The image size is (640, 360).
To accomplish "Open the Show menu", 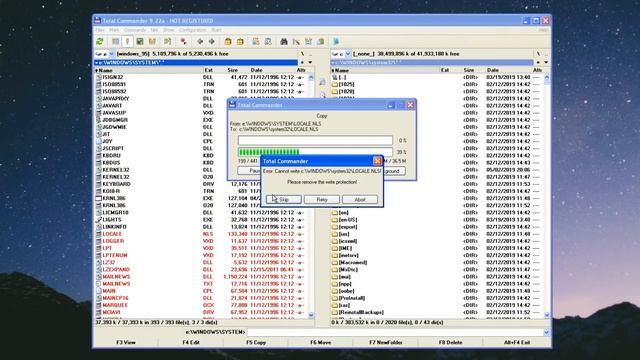I will 169,30.
